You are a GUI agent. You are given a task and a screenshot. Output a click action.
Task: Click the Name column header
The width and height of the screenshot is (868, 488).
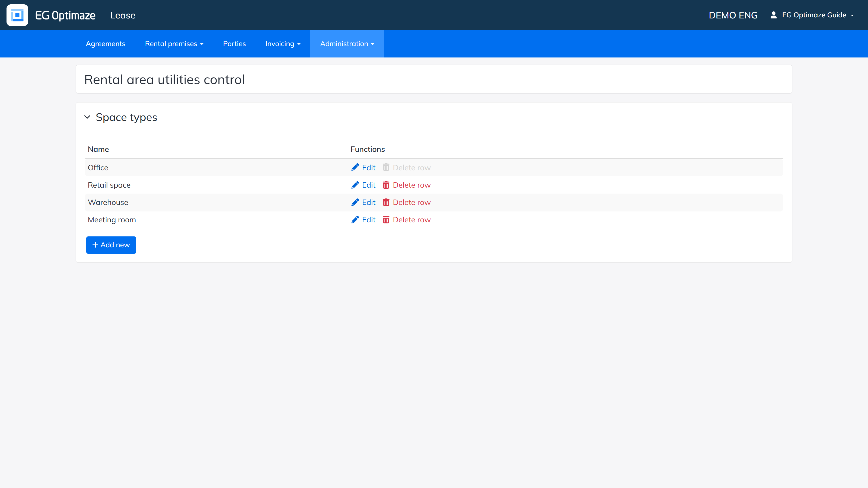(x=98, y=149)
